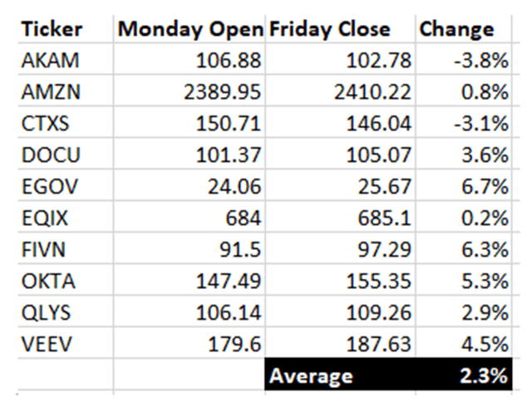
Task: Click the Ticker column header cell
Action: pyautogui.click(x=52, y=29)
